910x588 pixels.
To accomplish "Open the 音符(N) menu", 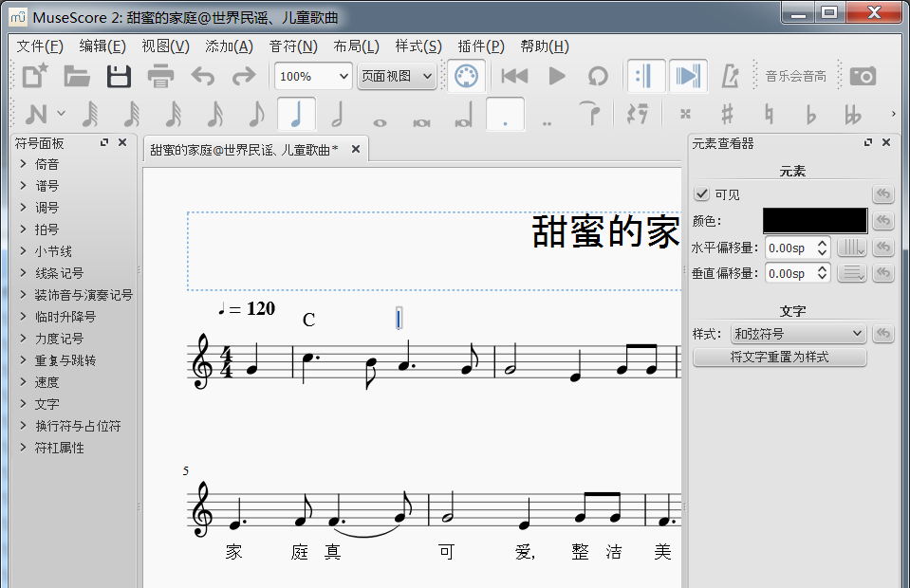I will tap(293, 46).
